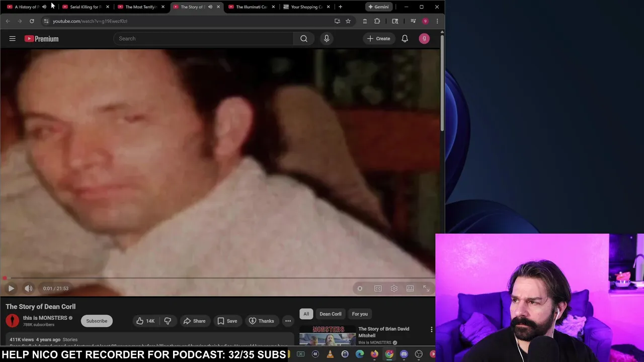The height and width of the screenshot is (362, 644).
Task: Subscribe to this is MONSTERS
Action: [97, 321]
